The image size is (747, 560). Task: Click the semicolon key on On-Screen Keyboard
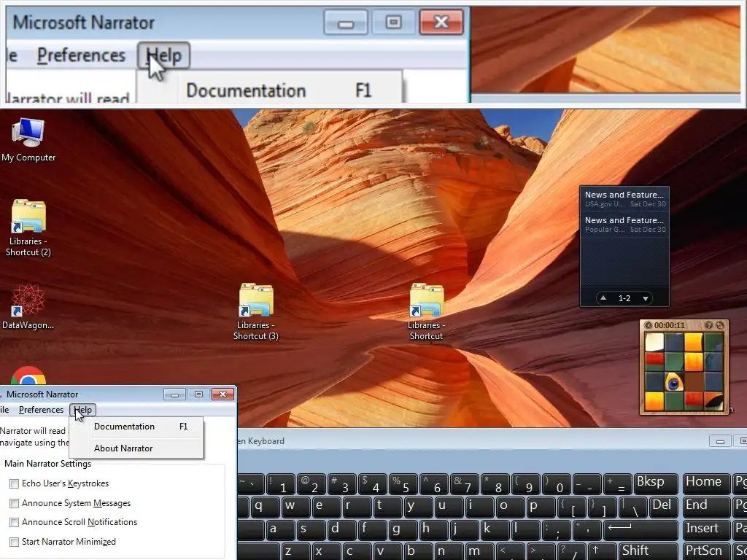coord(555,531)
